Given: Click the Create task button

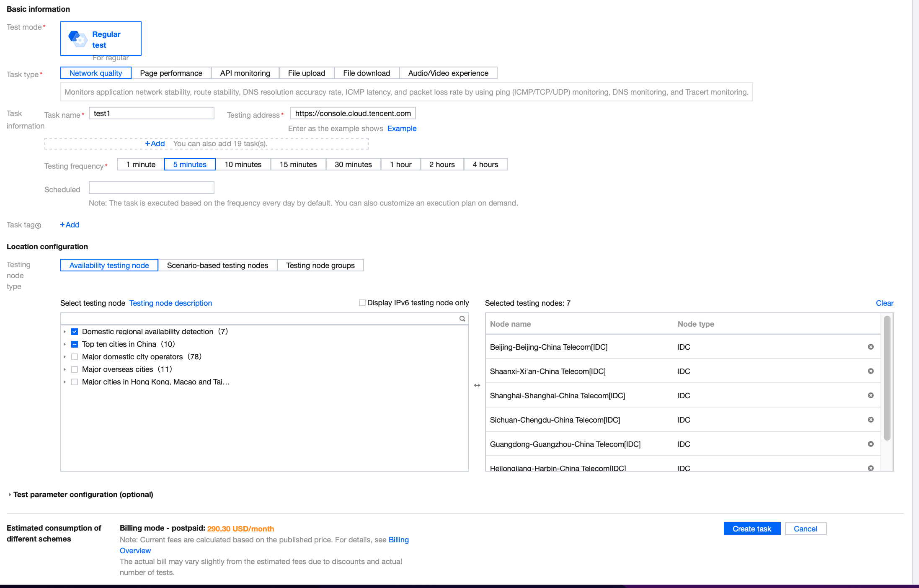Looking at the screenshot, I should point(751,529).
